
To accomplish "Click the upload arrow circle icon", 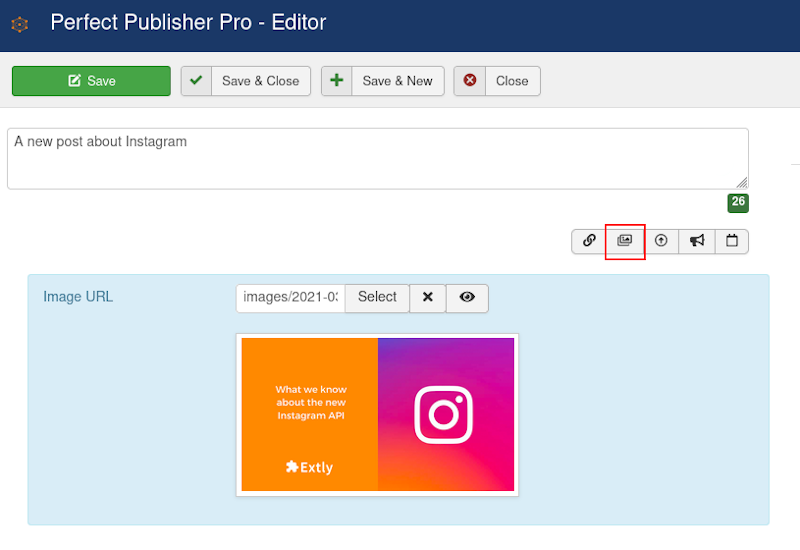I will pyautogui.click(x=661, y=241).
